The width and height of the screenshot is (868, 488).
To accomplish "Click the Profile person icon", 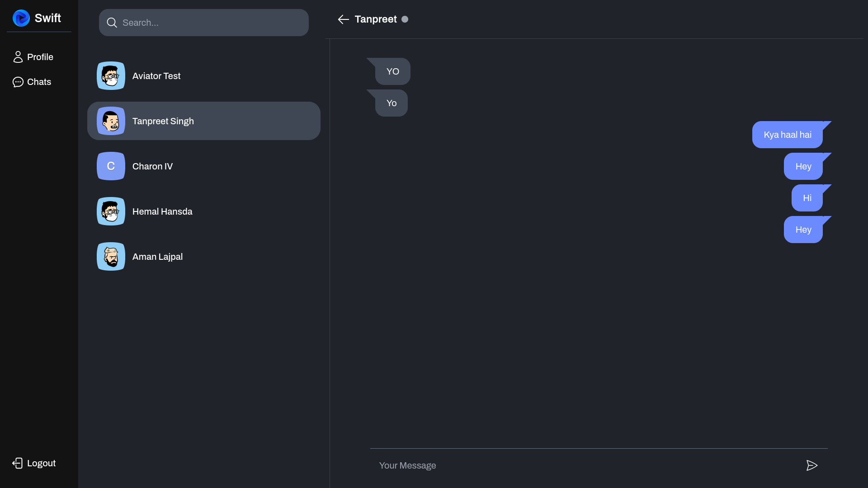I will [x=18, y=57].
